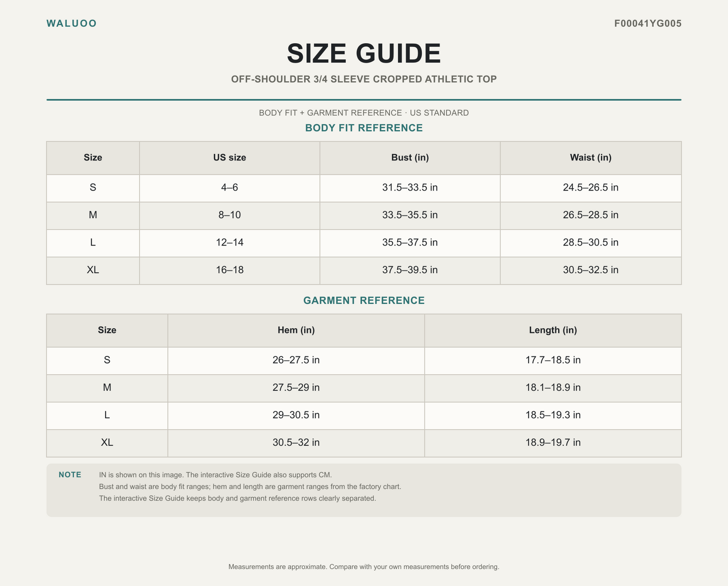Screen dimensions: 728x586
Task: Click the note line about factory chart ranges
Action: tap(250, 486)
